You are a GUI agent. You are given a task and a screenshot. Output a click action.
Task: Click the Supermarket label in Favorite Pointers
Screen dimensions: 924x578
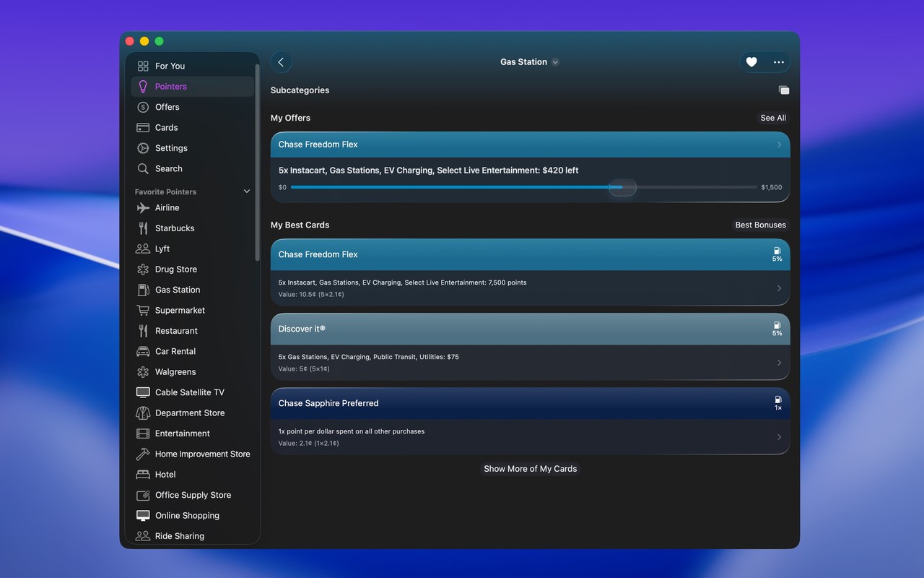click(180, 311)
